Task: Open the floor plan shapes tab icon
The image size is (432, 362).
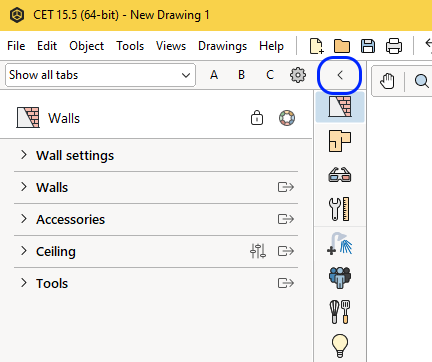Action: tap(340, 141)
